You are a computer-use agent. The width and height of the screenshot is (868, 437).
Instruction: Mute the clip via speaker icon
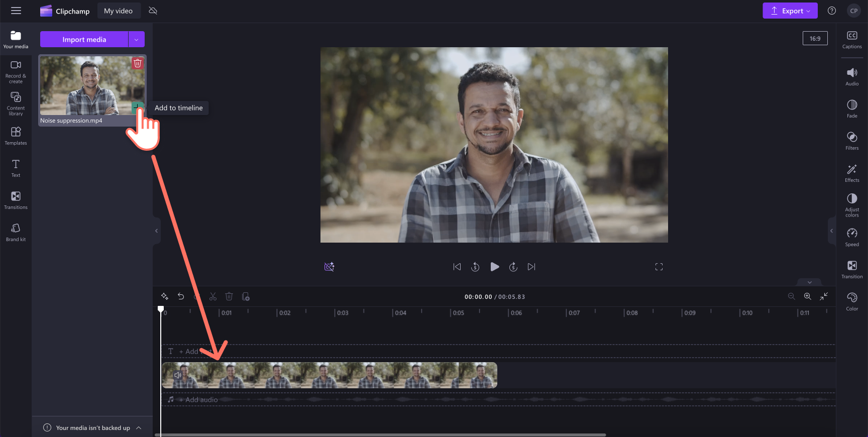pyautogui.click(x=177, y=375)
